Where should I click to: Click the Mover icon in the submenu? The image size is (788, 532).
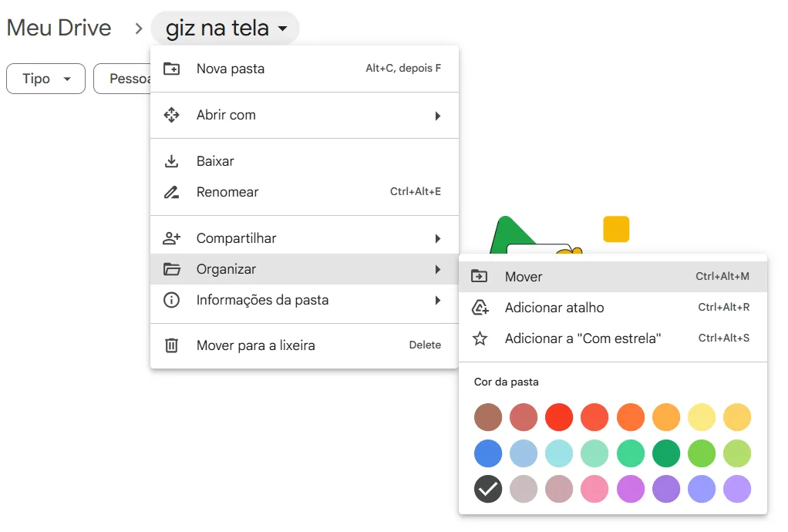coord(480,276)
